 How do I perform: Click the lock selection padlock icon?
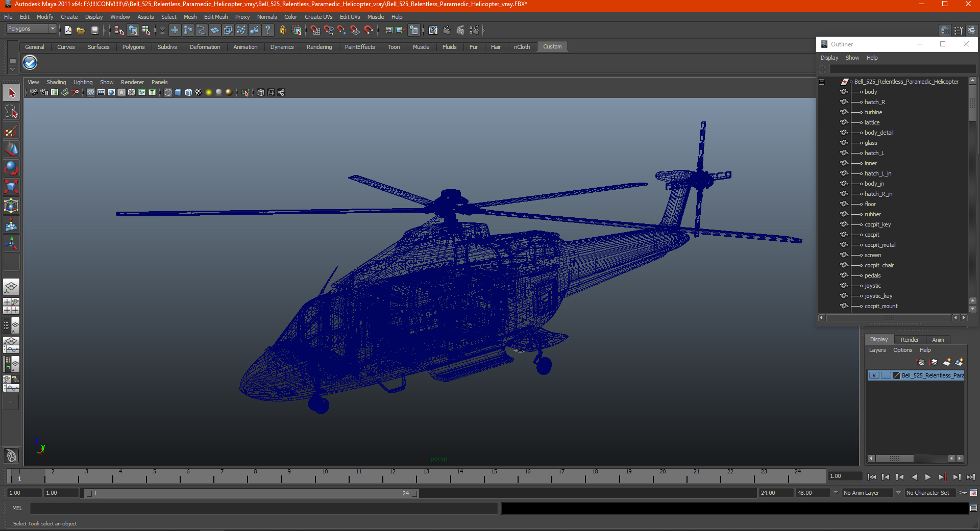(282, 30)
